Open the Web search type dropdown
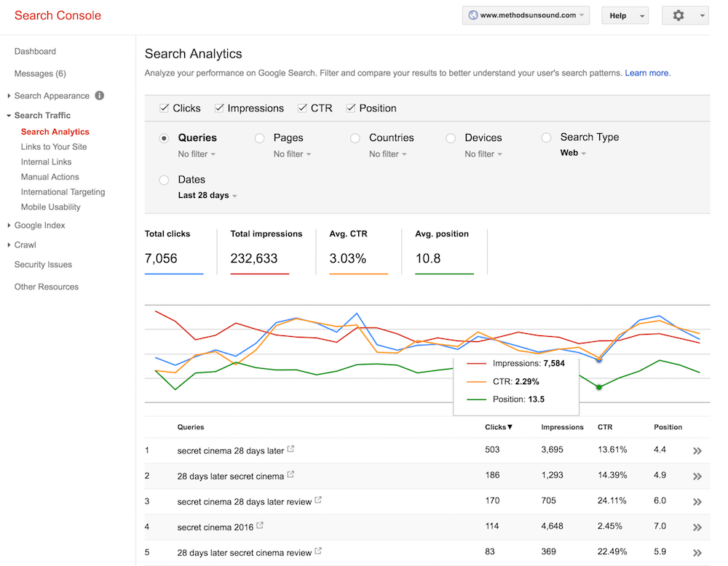Viewport: 728px width, 566px height. point(571,153)
